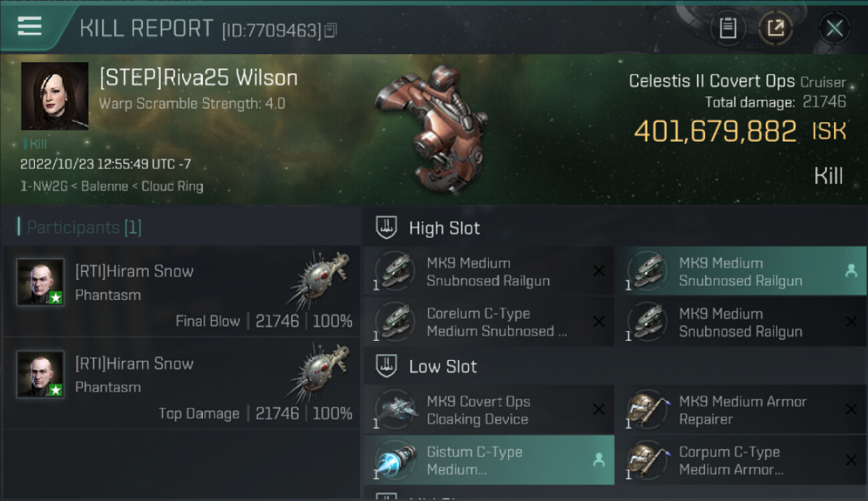The width and height of the screenshot is (868, 501).
Task: Click the High Slot section icon
Action: (x=387, y=227)
